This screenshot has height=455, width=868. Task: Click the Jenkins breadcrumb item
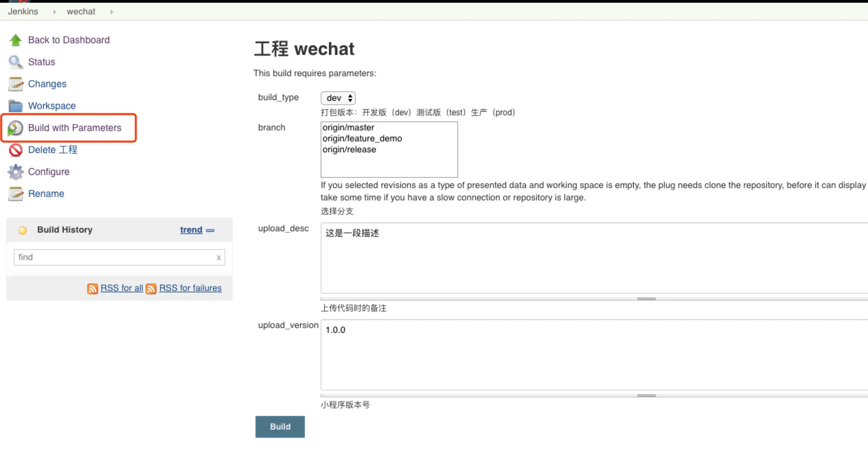[x=23, y=12]
